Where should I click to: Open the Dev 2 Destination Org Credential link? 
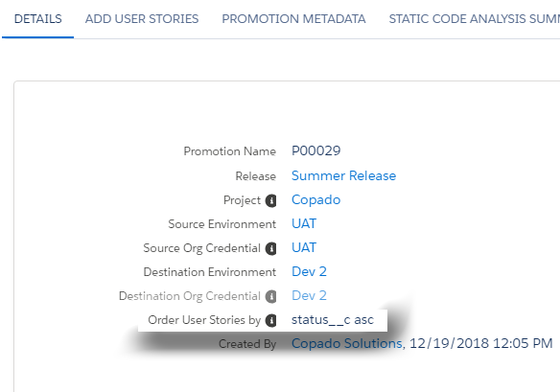pyautogui.click(x=309, y=295)
